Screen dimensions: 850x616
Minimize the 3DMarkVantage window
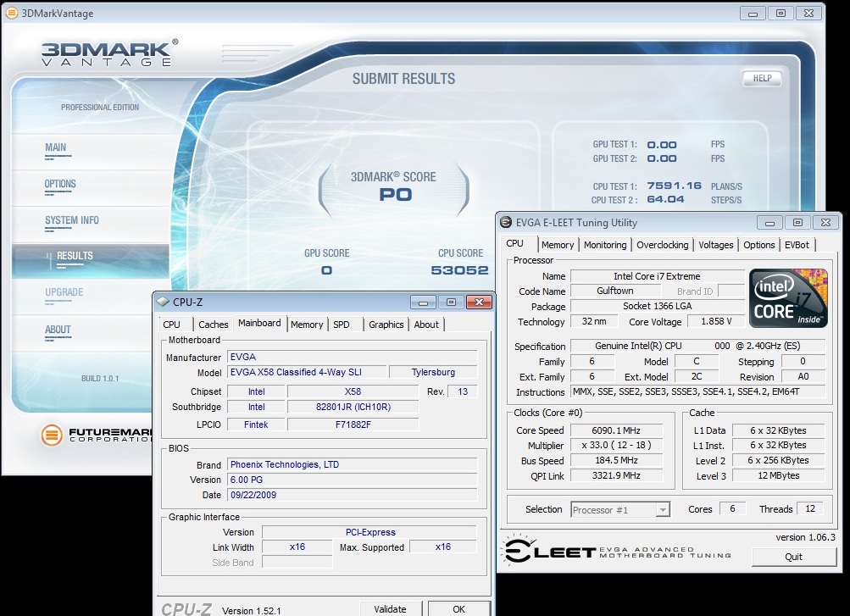(x=753, y=13)
